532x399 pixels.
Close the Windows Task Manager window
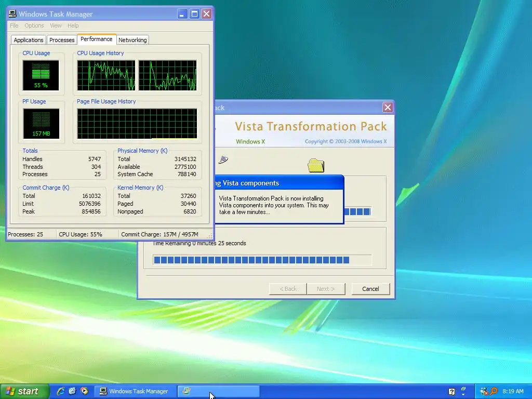click(207, 14)
